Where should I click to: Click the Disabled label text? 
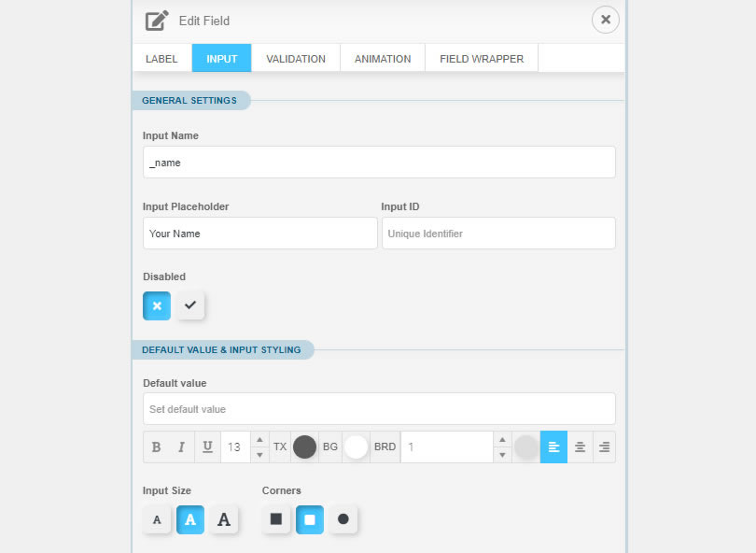point(164,276)
